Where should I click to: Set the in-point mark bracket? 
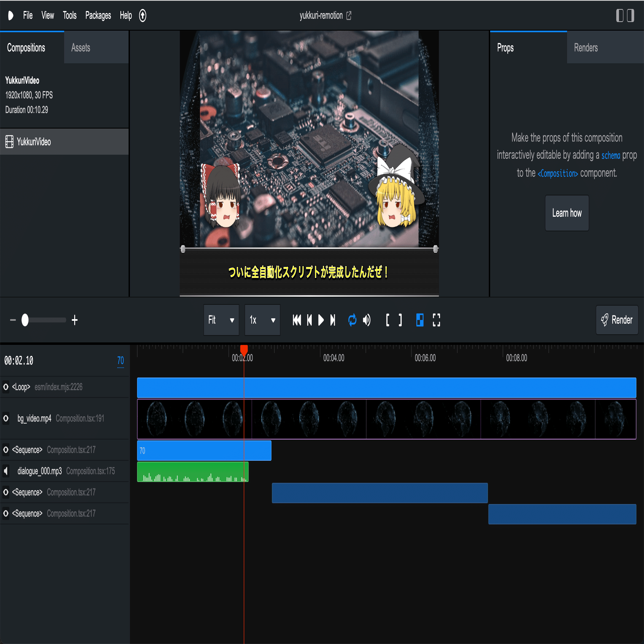click(388, 320)
